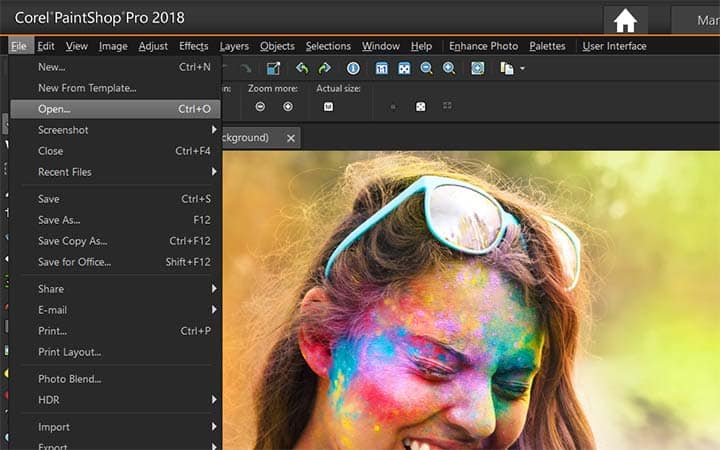The image size is (720, 450).
Task: Click the Redo arrow icon
Action: tap(325, 68)
